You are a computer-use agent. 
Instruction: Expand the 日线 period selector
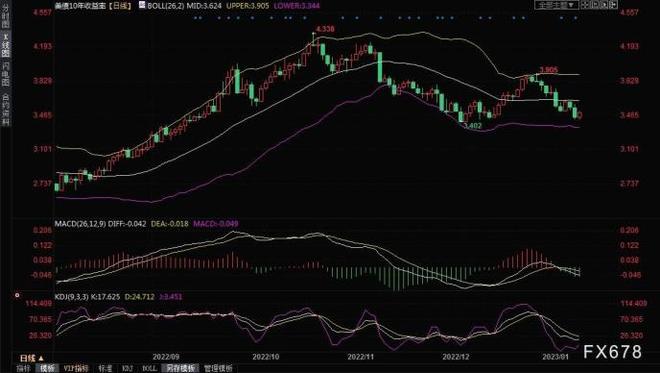(32, 358)
